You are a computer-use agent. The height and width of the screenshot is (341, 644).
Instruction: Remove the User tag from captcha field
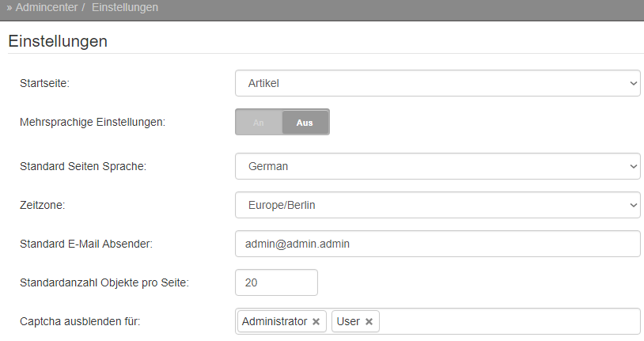pos(369,322)
